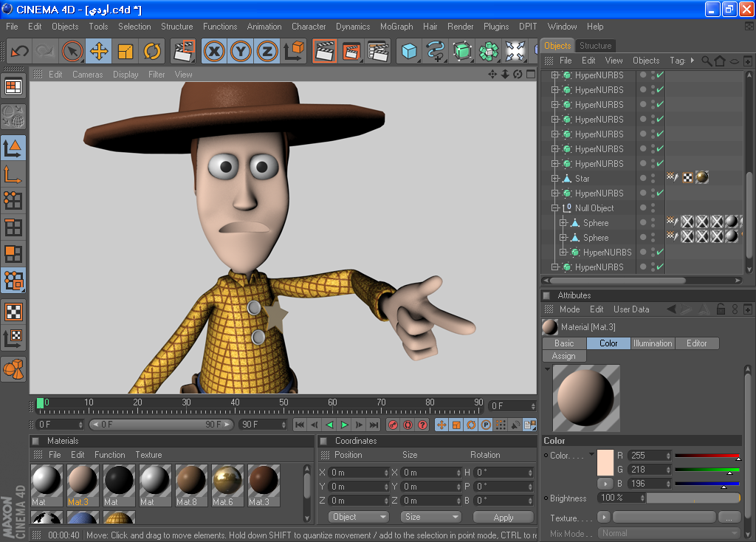The image size is (756, 542).
Task: Switch to the Structure tab
Action: click(596, 45)
